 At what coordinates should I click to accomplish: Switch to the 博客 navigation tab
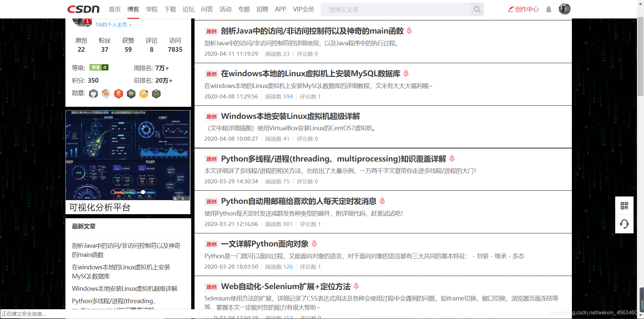tap(133, 9)
